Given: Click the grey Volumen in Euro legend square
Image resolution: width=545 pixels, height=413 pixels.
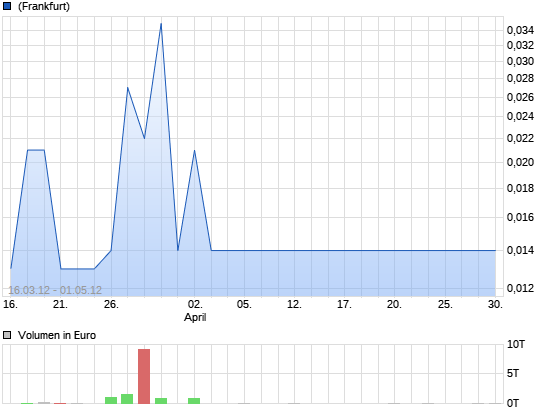Looking at the screenshot, I should (x=7, y=335).
